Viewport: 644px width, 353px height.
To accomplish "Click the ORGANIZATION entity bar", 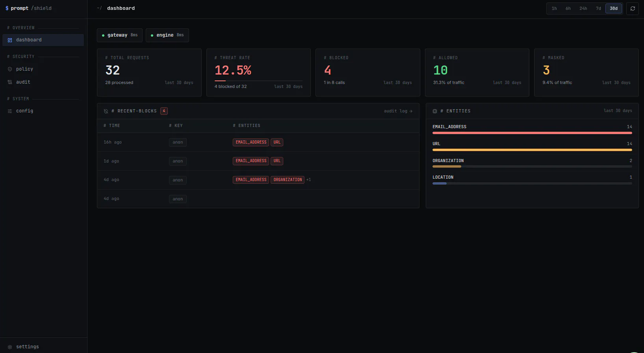I will [x=532, y=166].
